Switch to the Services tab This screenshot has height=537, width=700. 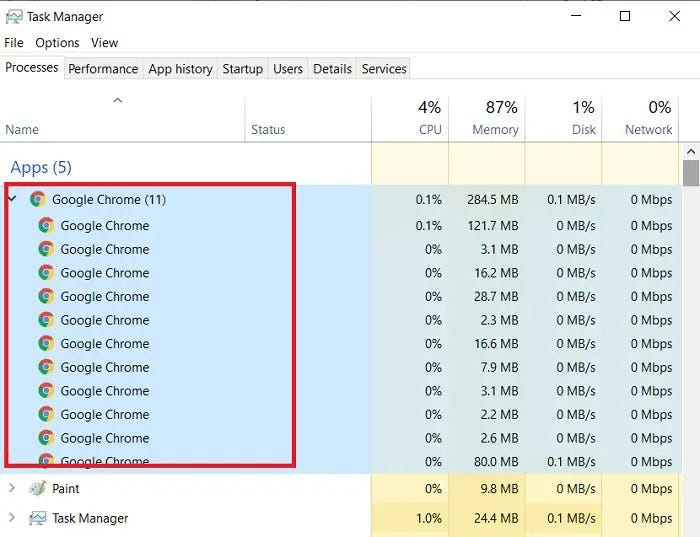click(384, 69)
